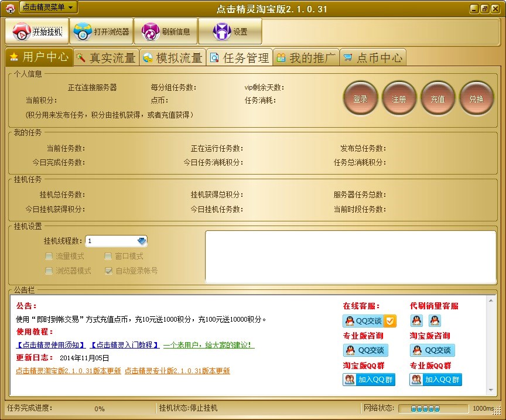Restore the window size
This screenshot has height=420, width=506.
pos(484,9)
